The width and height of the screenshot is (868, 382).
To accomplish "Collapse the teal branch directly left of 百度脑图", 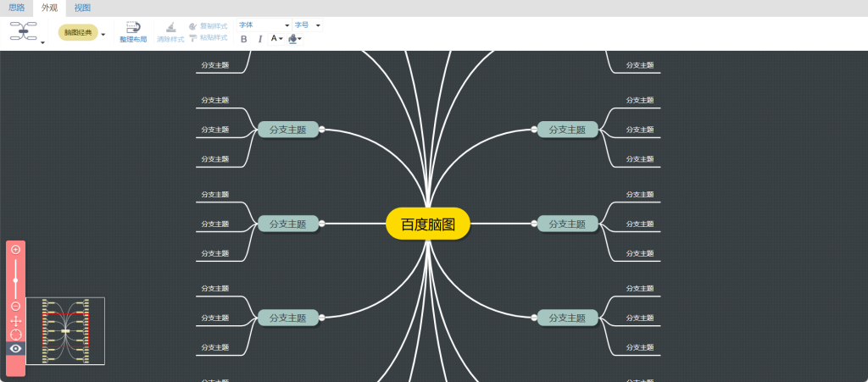I will [x=321, y=224].
